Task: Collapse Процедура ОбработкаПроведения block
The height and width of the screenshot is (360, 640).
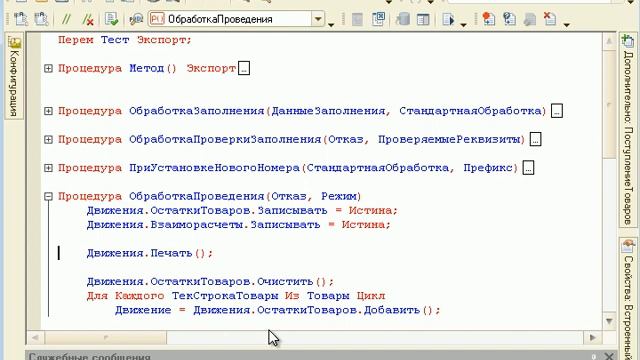Action: [48, 196]
